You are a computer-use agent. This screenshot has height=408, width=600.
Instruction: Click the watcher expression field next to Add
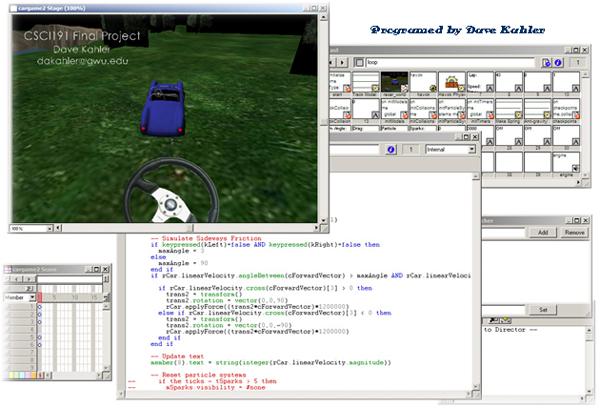(503, 232)
